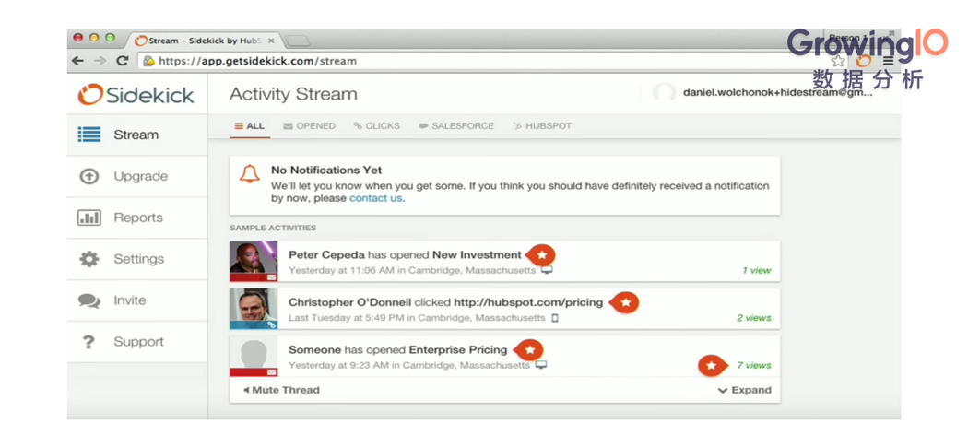Viewport: 980px width, 447px height.
Task: Click the notification bell icon
Action: (x=249, y=174)
